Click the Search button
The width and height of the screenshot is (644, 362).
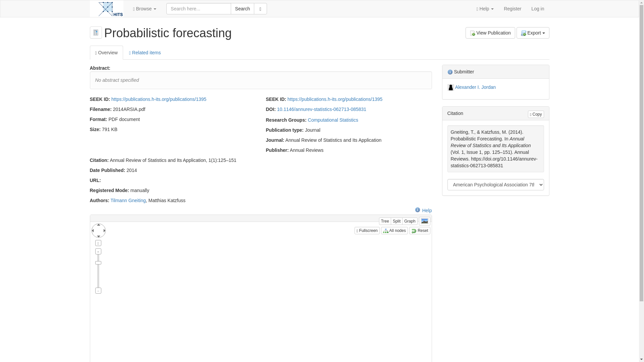pos(242,9)
